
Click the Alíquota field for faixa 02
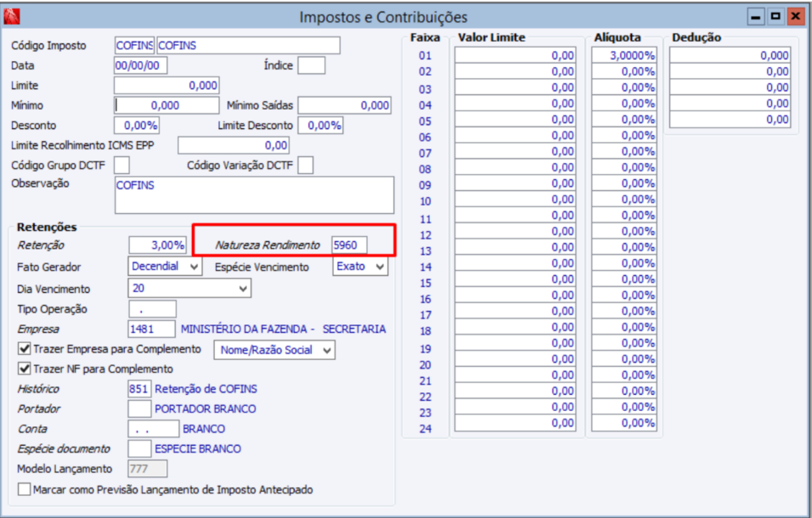[624, 71]
